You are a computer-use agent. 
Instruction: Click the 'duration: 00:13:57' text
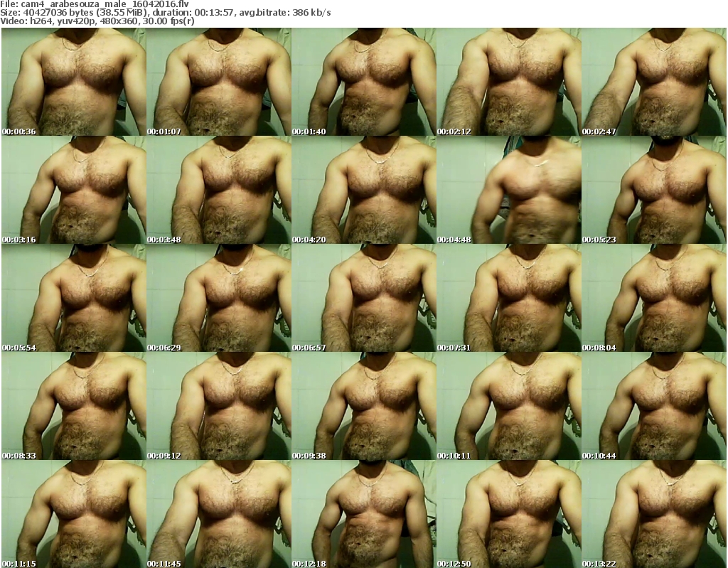point(193,13)
